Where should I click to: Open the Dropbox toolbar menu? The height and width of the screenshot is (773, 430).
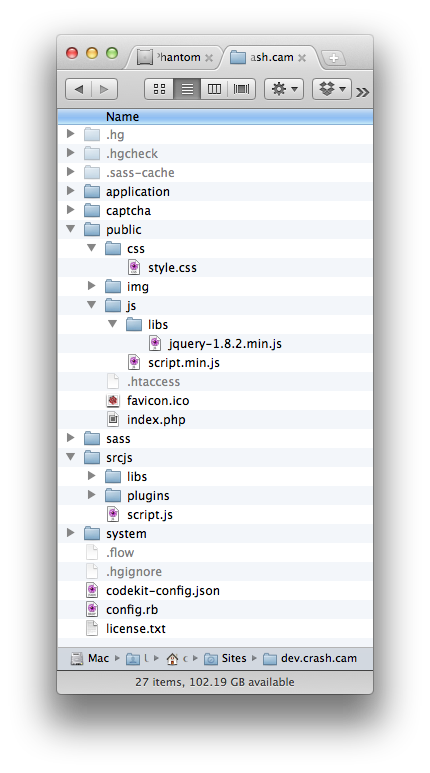pos(332,89)
